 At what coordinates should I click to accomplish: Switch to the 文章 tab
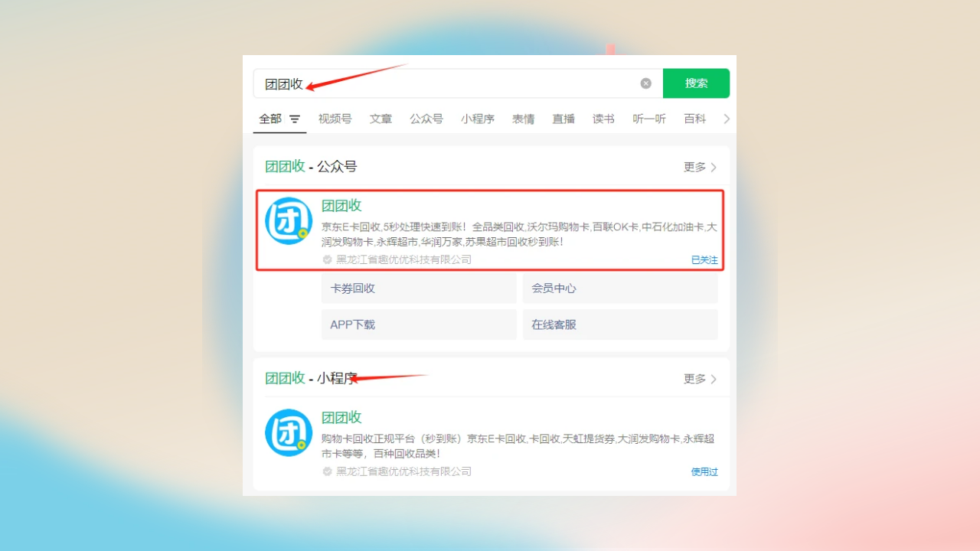381,119
